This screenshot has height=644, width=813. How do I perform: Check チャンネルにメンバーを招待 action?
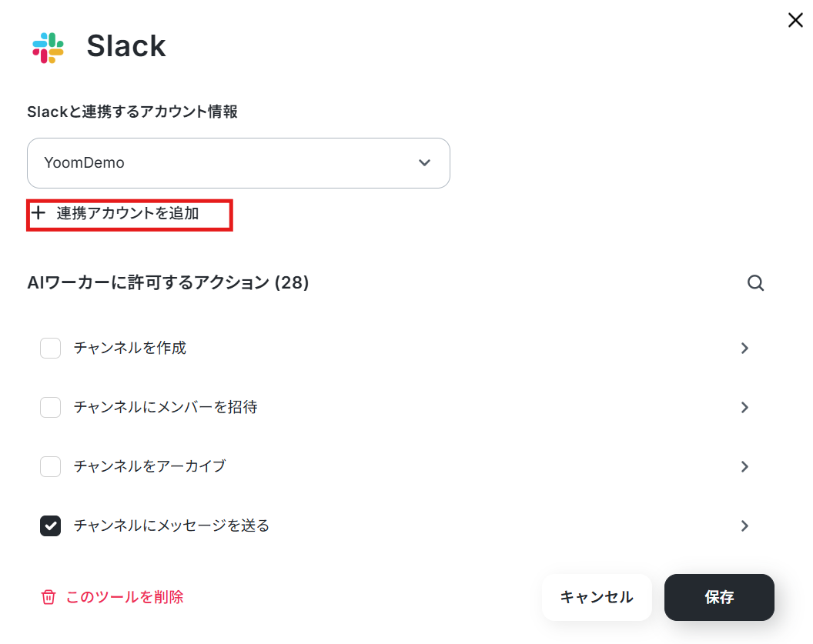tap(50, 407)
